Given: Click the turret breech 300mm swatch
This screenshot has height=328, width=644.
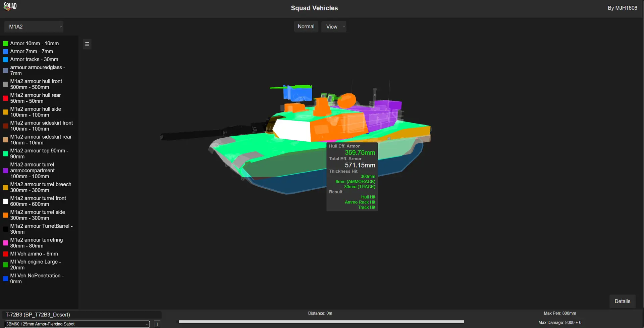Looking at the screenshot, I should tap(6, 187).
